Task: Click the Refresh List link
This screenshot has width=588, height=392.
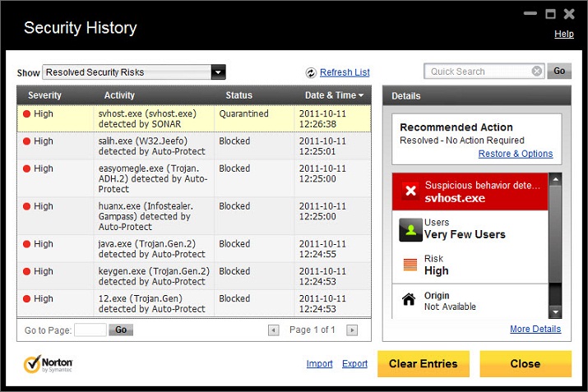Action: 345,72
